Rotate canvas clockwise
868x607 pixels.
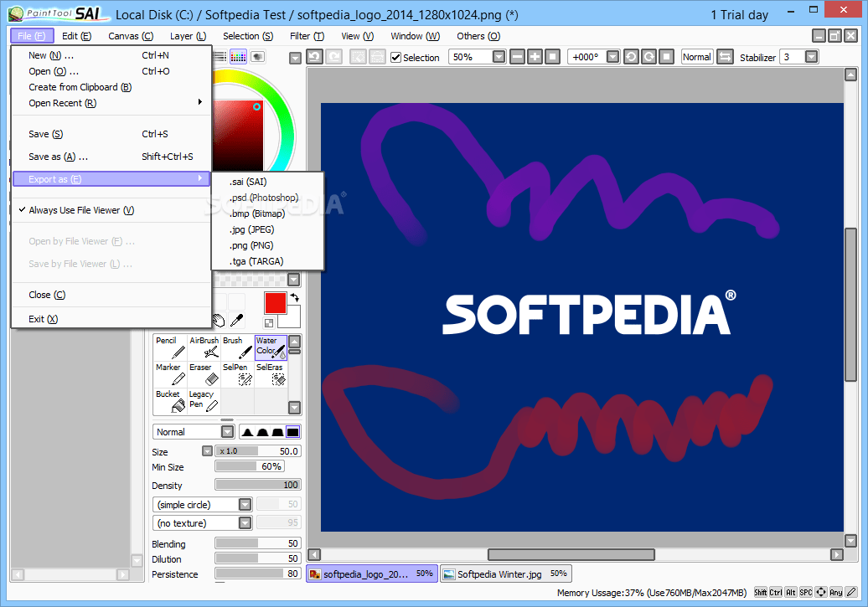[x=648, y=56]
